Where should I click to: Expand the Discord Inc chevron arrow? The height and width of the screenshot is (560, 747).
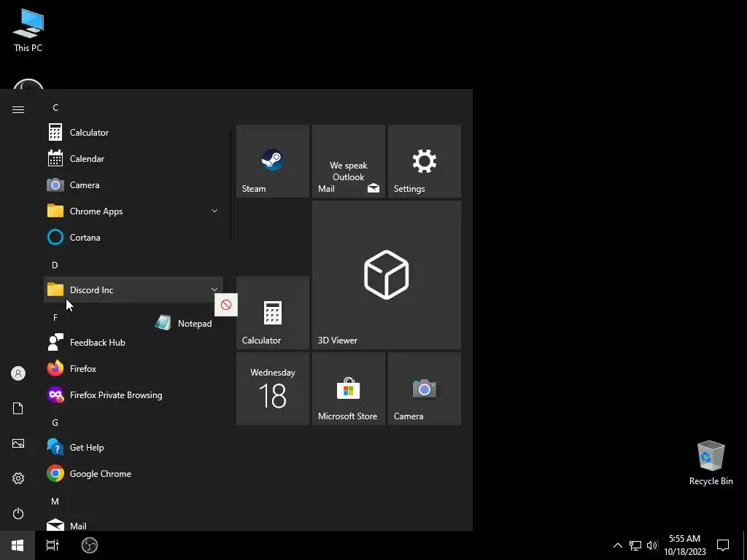point(214,289)
